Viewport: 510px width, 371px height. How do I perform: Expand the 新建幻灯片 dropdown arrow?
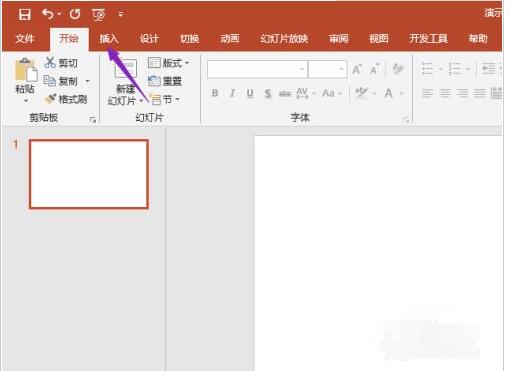[x=141, y=100]
